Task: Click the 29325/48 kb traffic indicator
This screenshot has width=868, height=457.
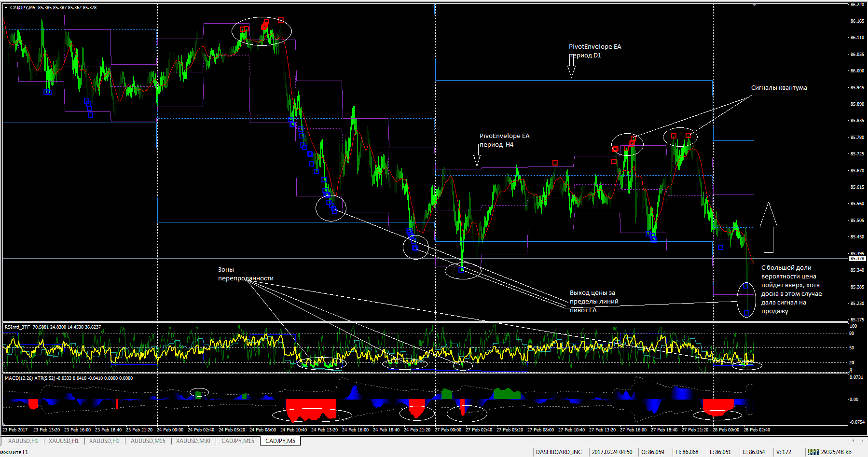Action: click(x=837, y=452)
